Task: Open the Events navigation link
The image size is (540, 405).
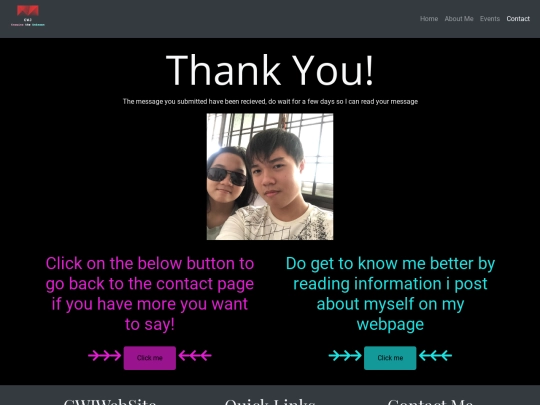Action: [x=489, y=19]
